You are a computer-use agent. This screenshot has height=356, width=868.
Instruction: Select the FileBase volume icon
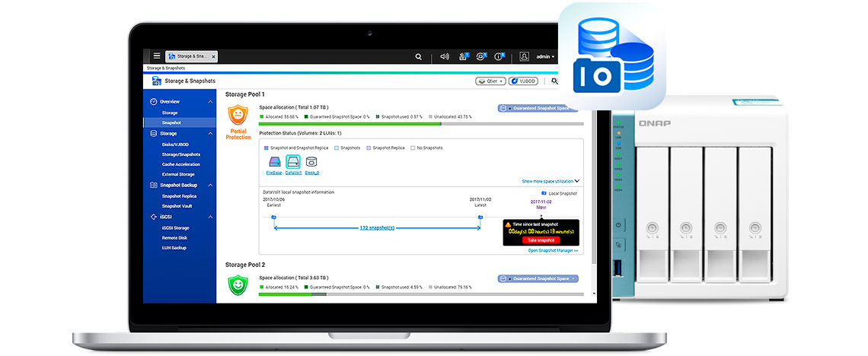(274, 162)
